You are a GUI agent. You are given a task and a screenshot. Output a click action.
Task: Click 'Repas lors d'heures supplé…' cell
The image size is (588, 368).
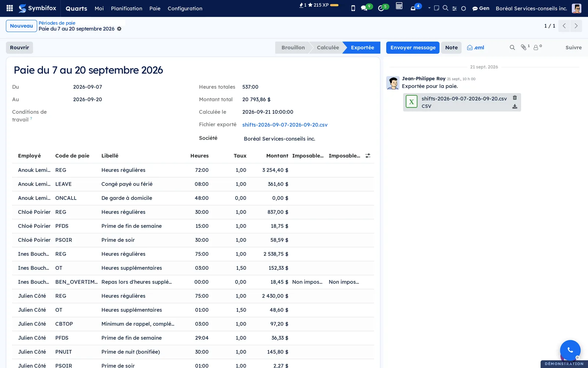(x=136, y=282)
